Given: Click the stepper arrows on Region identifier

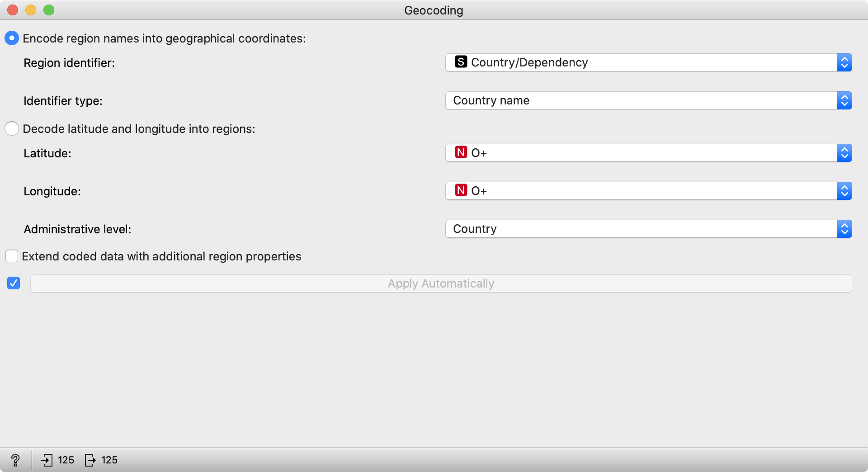Looking at the screenshot, I should 845,62.
